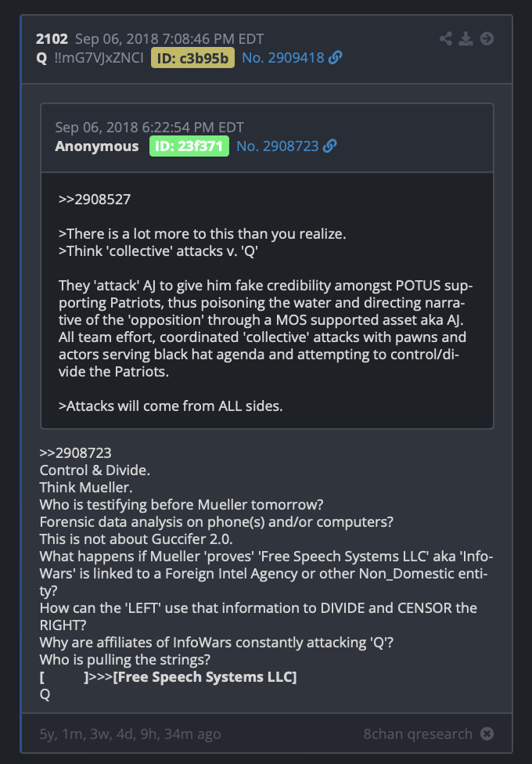Follow the >>2908723 reply reference in Q's post

point(76,453)
